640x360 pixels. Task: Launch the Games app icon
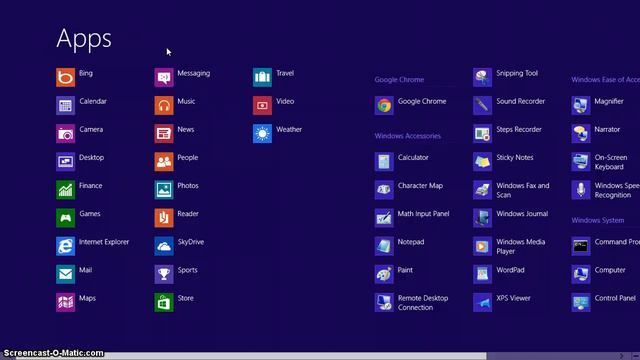[65, 218]
